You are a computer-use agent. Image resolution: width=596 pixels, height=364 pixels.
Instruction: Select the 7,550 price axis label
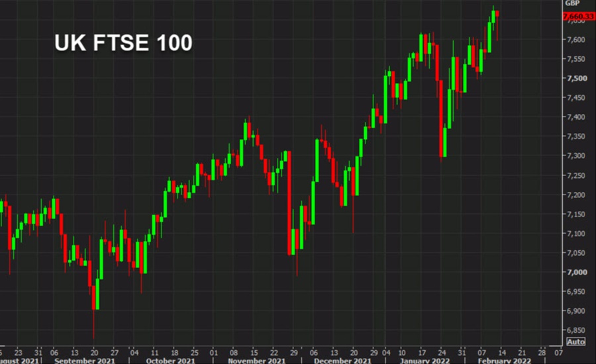coord(576,59)
